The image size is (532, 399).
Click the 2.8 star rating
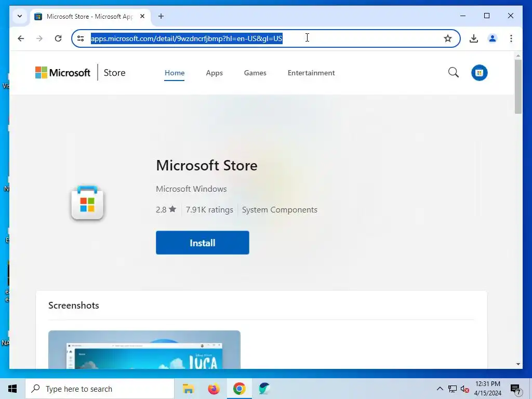(166, 210)
